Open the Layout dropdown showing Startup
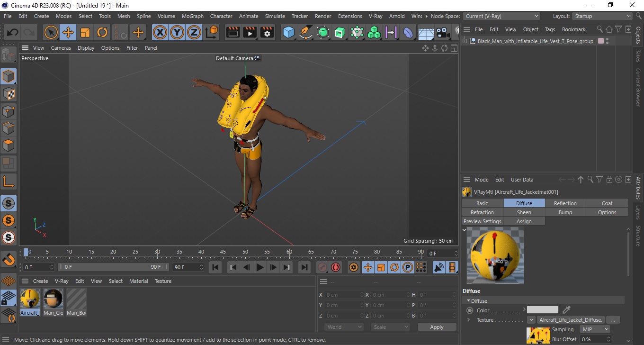Image resolution: width=644 pixels, height=345 pixels. [602, 16]
